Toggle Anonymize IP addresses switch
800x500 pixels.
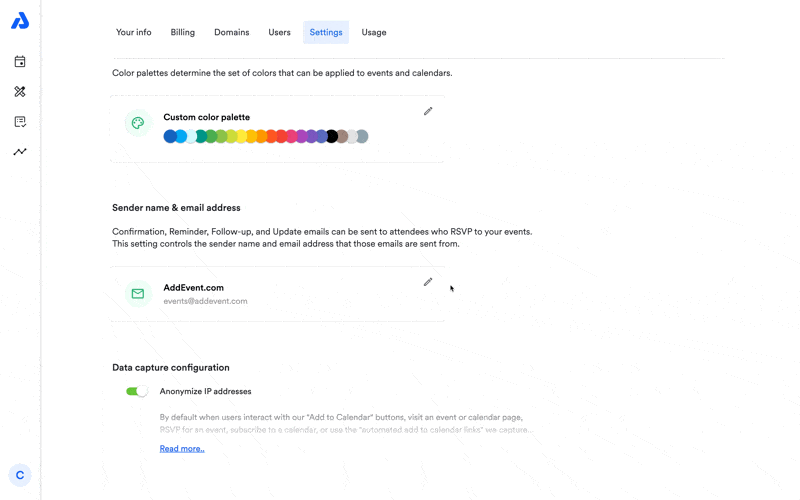(x=137, y=391)
